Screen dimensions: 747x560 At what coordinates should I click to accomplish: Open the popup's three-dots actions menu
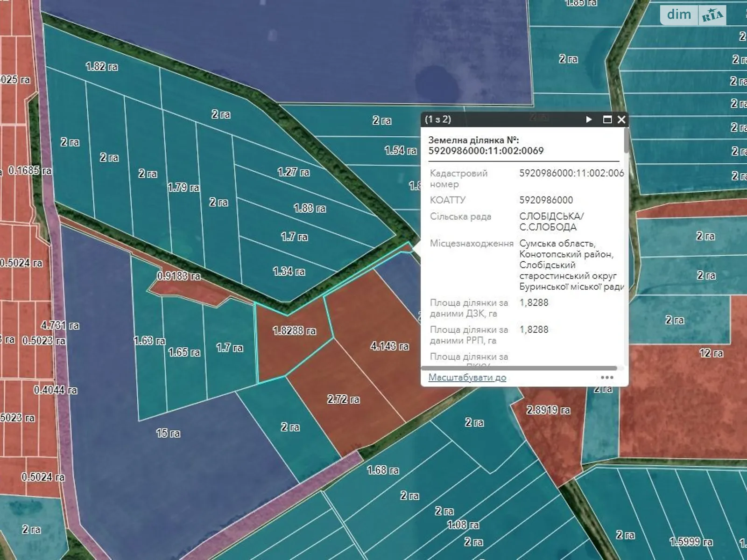607,377
